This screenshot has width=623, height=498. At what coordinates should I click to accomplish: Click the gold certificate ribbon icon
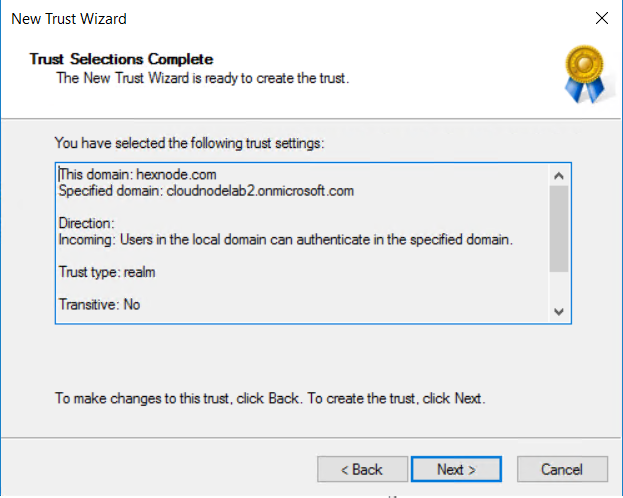coord(584,74)
